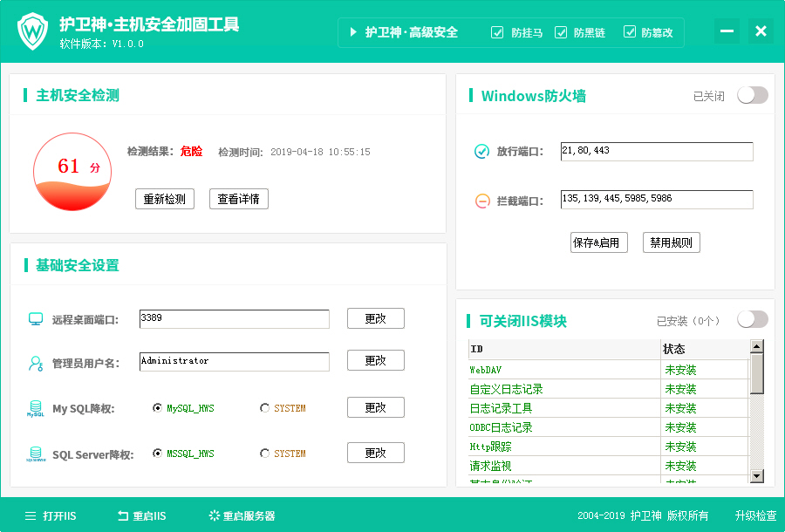Toggle the 防黑链 checkbox
This screenshot has height=532, width=785.
tap(561, 32)
